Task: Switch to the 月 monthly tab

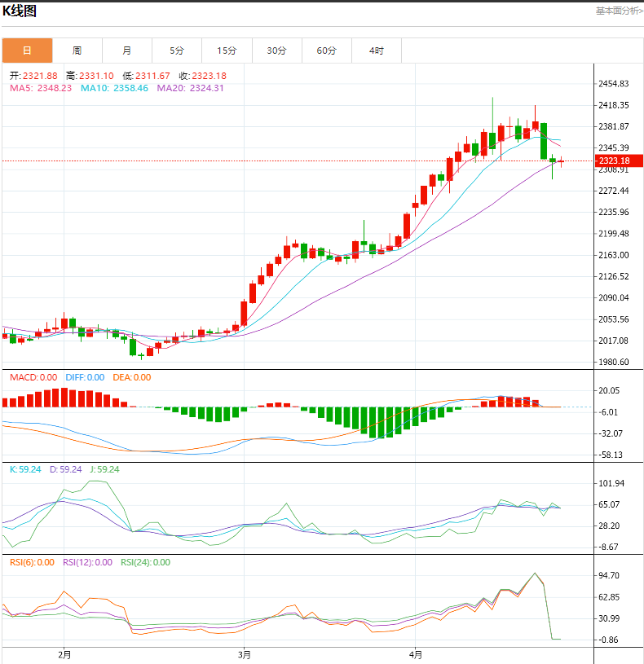Action: (x=126, y=51)
